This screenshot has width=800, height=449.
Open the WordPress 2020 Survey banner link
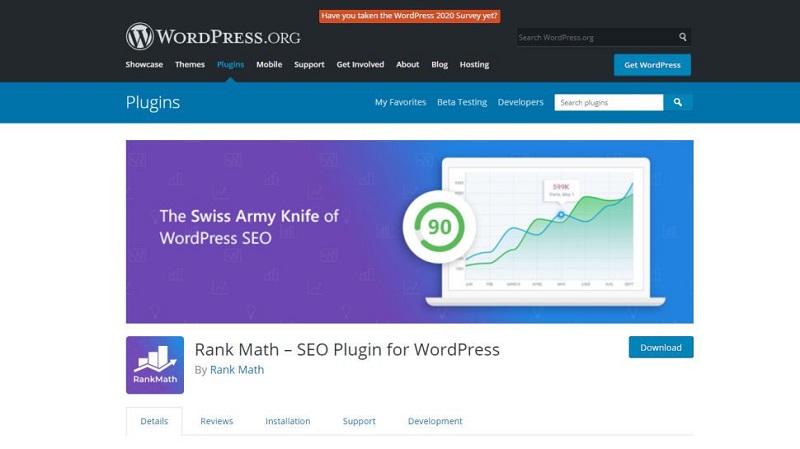tap(409, 16)
